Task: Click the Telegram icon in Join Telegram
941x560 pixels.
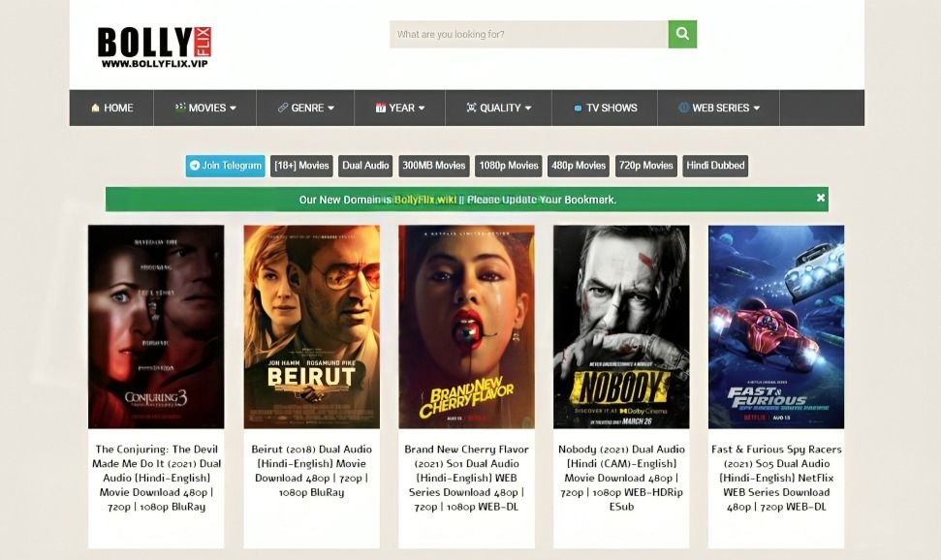Action: pos(195,166)
